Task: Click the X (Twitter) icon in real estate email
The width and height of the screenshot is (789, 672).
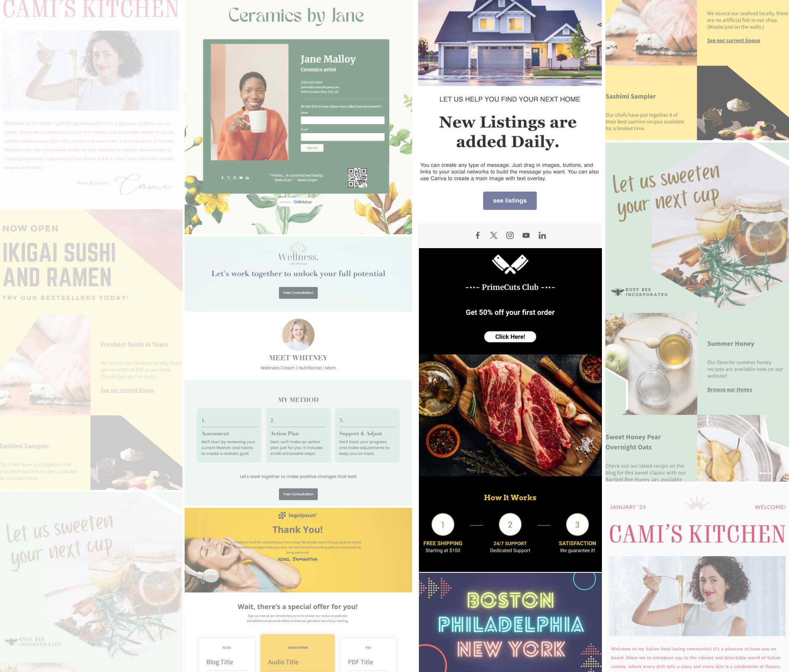Action: tap(493, 235)
